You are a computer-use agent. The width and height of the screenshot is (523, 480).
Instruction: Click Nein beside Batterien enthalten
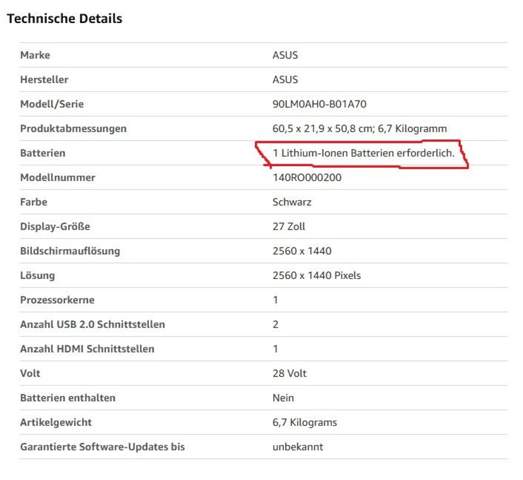[x=283, y=398]
